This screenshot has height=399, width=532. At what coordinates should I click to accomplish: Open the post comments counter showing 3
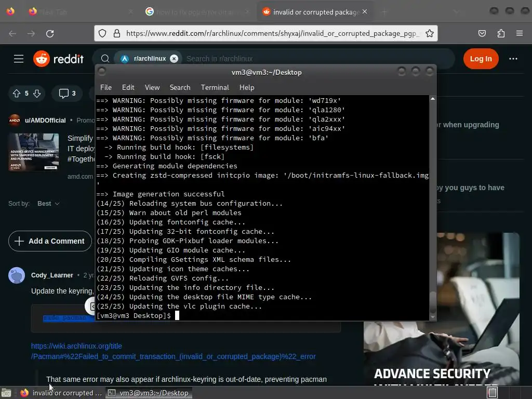(x=67, y=94)
